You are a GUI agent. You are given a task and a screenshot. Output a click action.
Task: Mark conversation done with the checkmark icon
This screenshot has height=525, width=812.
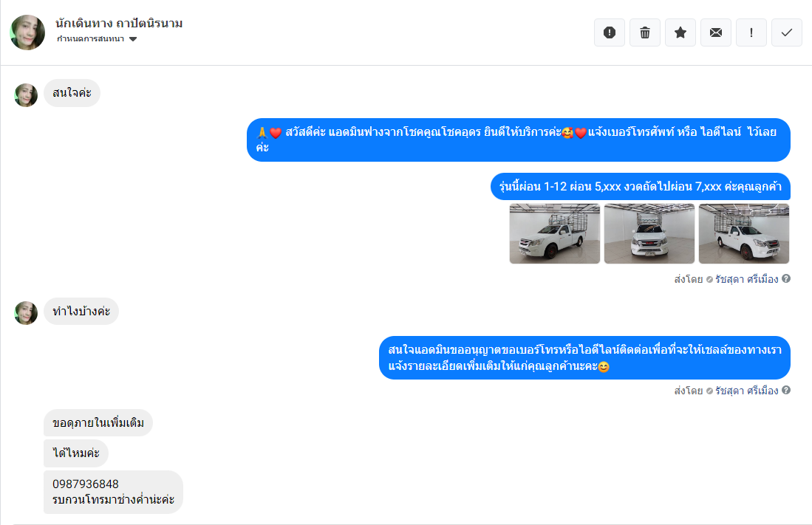pyautogui.click(x=787, y=32)
